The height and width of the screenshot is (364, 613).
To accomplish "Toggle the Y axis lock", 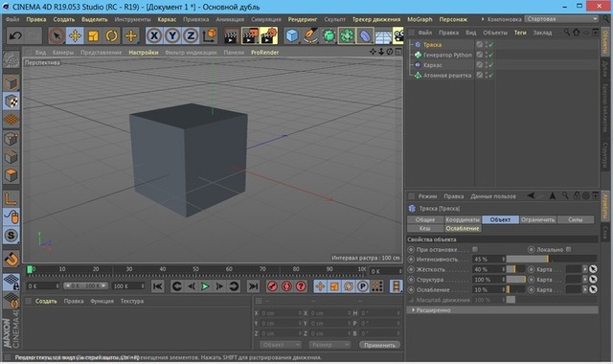I will click(x=172, y=36).
